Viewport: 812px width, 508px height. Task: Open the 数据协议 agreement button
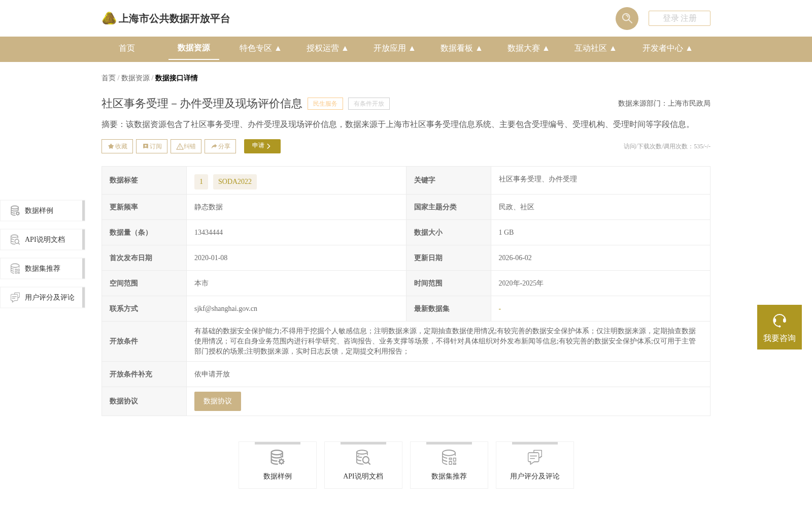pos(218,401)
